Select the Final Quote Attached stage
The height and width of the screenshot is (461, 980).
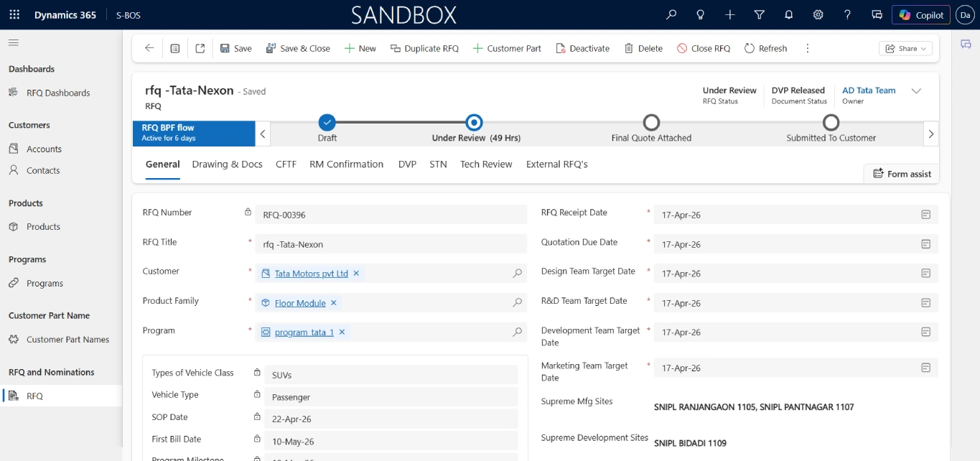point(651,122)
